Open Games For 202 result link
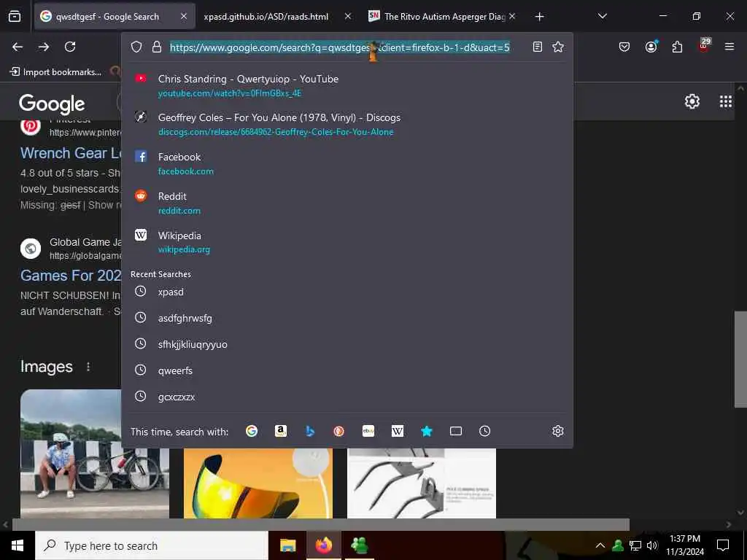This screenshot has width=747, height=560. (71, 276)
